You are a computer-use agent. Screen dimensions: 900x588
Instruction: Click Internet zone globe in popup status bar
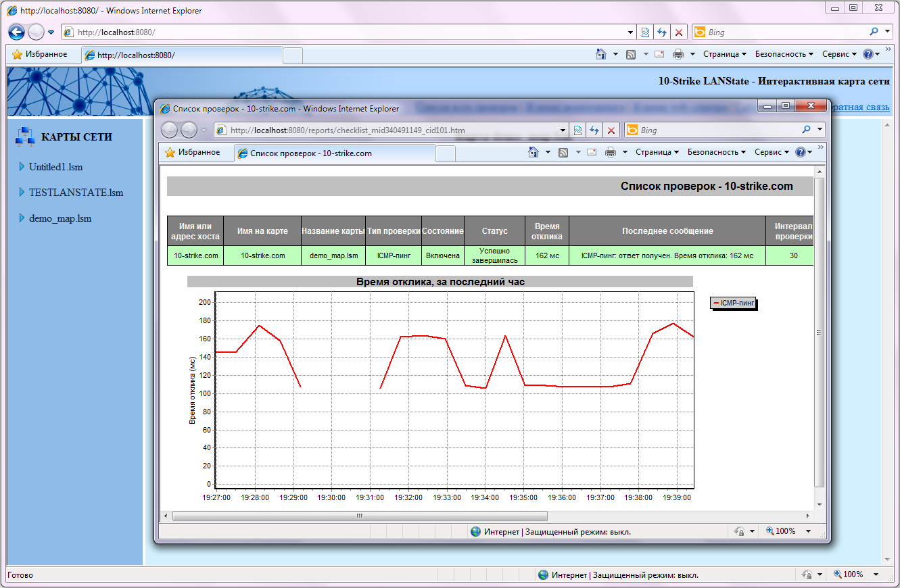(x=476, y=532)
